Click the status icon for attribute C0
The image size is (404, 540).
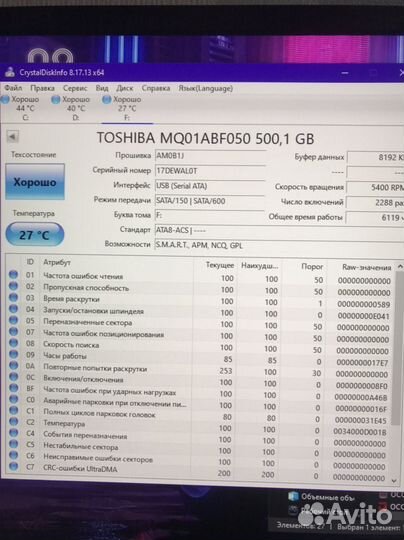tap(13, 399)
